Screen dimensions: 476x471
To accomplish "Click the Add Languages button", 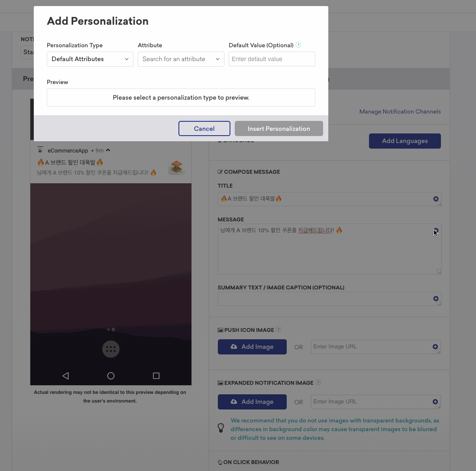I will point(405,141).
